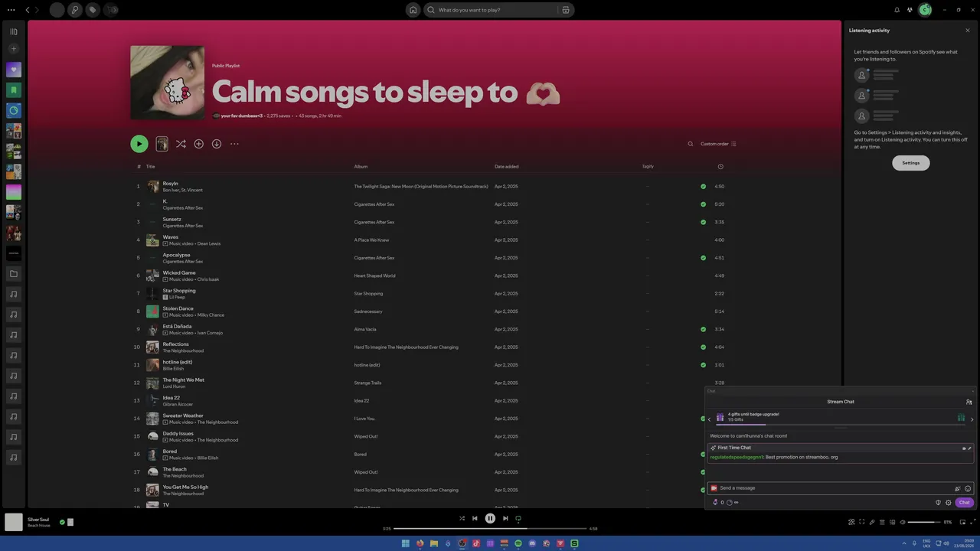
Task: Close the Listening activity panel
Action: click(x=967, y=31)
